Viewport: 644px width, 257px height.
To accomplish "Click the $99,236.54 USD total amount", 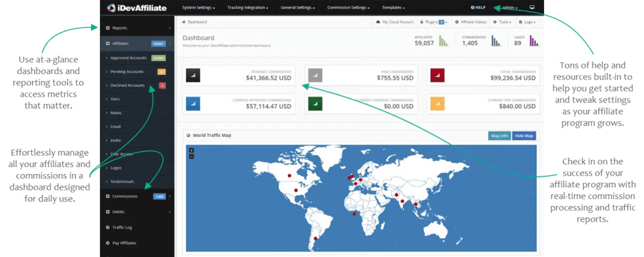I will click(x=513, y=78).
